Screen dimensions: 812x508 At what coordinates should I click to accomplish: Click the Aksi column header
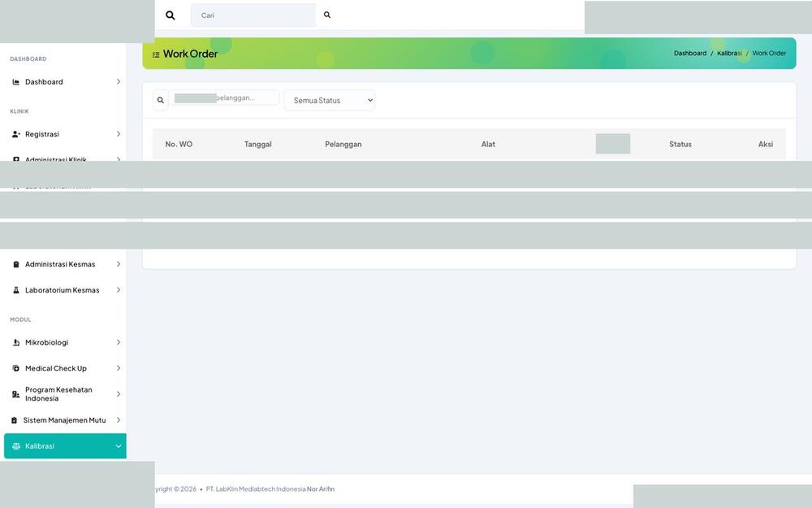766,144
